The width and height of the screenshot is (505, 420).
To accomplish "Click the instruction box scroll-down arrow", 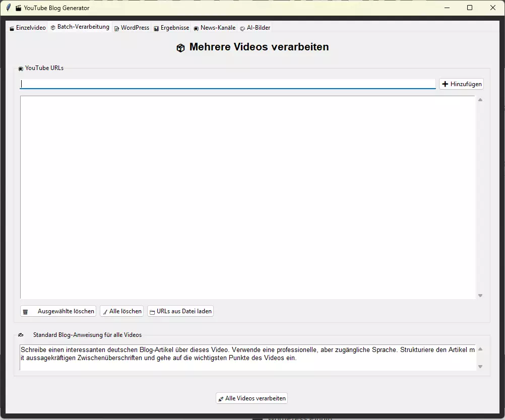I will [x=480, y=366].
